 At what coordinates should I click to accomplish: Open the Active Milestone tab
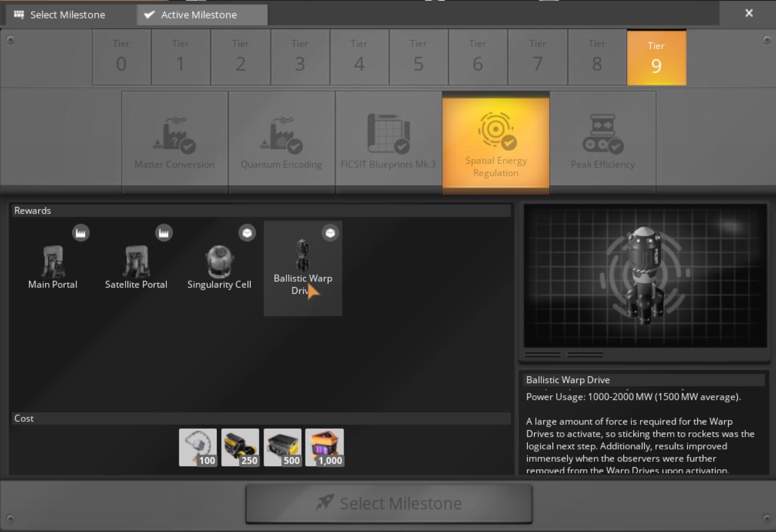tap(203, 14)
